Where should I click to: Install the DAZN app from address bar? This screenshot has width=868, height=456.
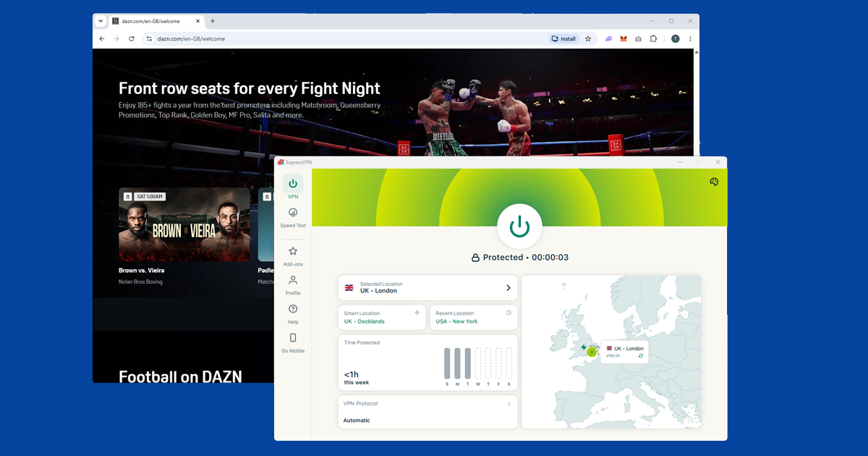pos(564,38)
